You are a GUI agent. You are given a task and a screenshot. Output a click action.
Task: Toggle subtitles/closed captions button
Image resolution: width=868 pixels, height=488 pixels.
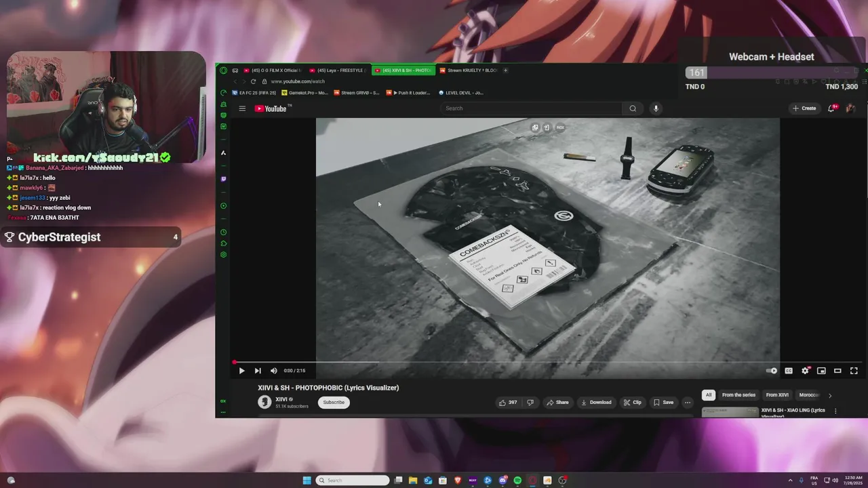click(789, 371)
